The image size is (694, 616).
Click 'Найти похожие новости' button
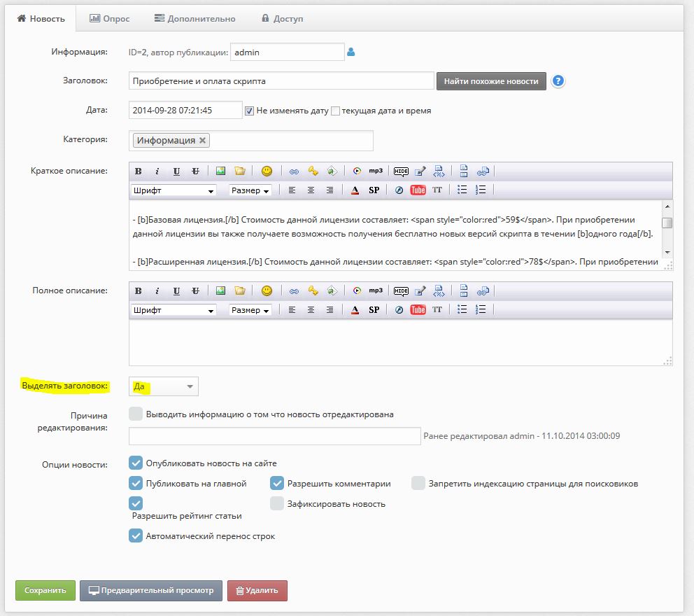(491, 81)
